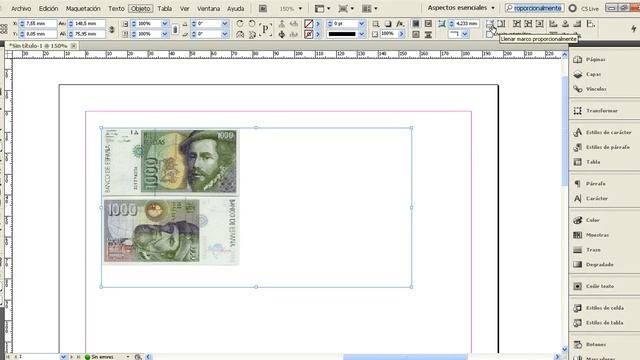
Task: Click opacity 100% slider arrow
Action: pos(402,34)
